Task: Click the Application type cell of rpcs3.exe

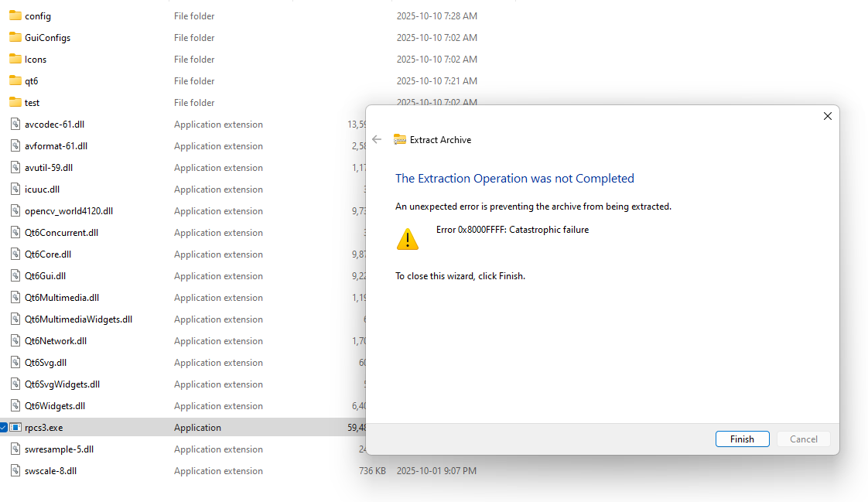Action: (x=197, y=427)
